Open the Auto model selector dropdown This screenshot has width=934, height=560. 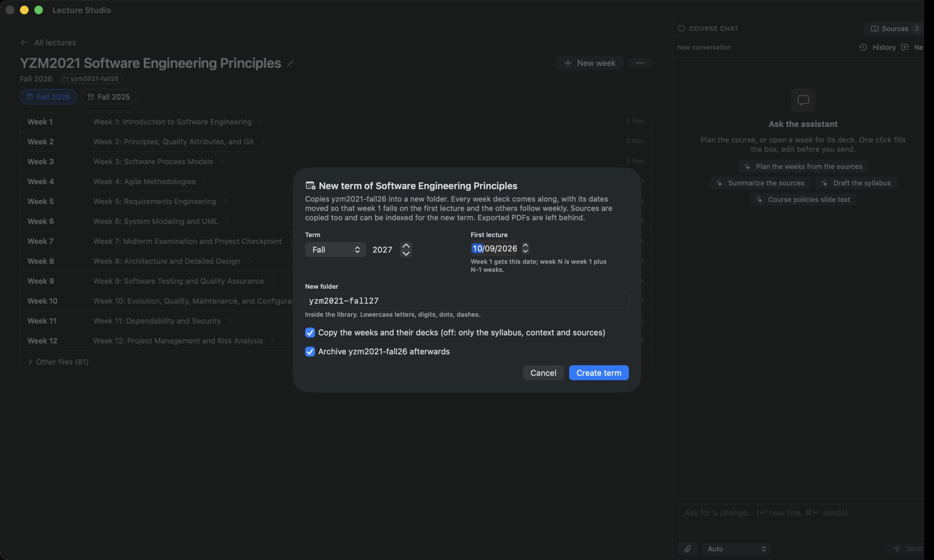(736, 549)
